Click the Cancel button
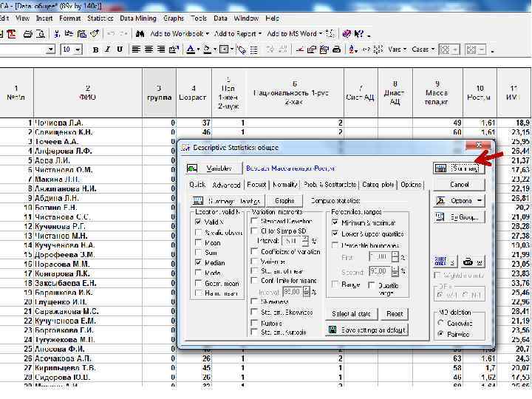Screen dimensions: 532x399 click(x=459, y=185)
